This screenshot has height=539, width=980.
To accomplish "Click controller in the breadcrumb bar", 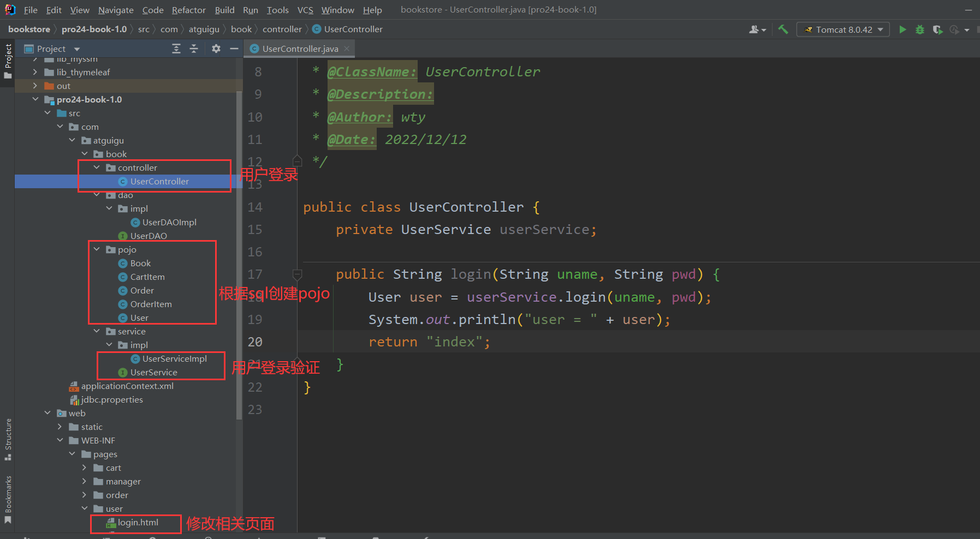I will [282, 29].
